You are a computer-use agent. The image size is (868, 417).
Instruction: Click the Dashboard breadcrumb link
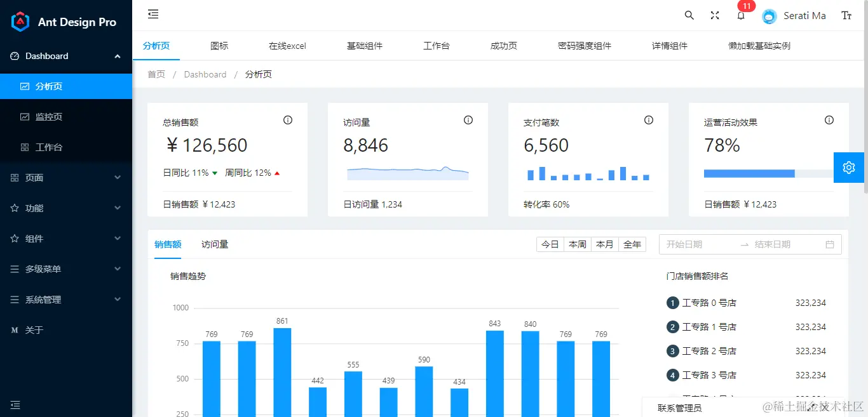[205, 74]
